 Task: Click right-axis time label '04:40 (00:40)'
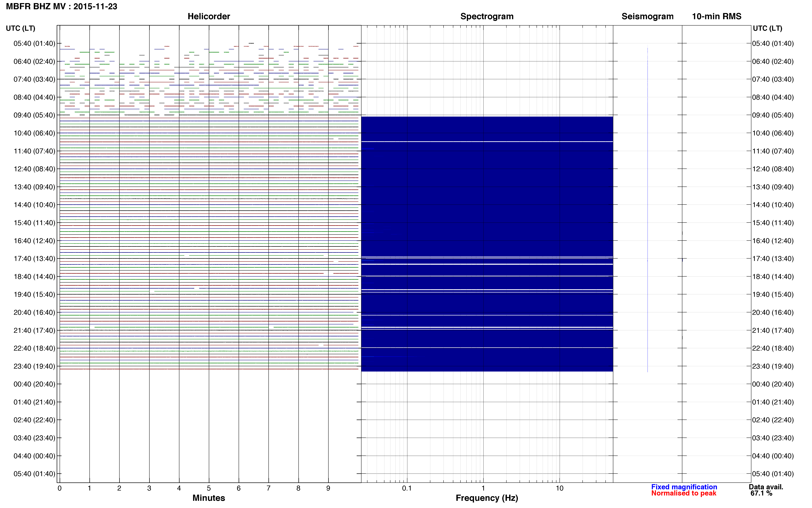click(x=773, y=456)
